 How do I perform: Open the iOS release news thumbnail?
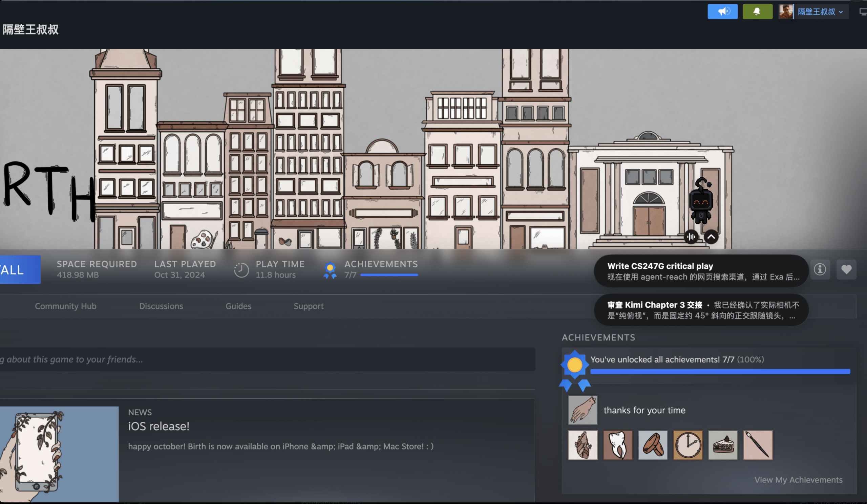click(x=59, y=455)
